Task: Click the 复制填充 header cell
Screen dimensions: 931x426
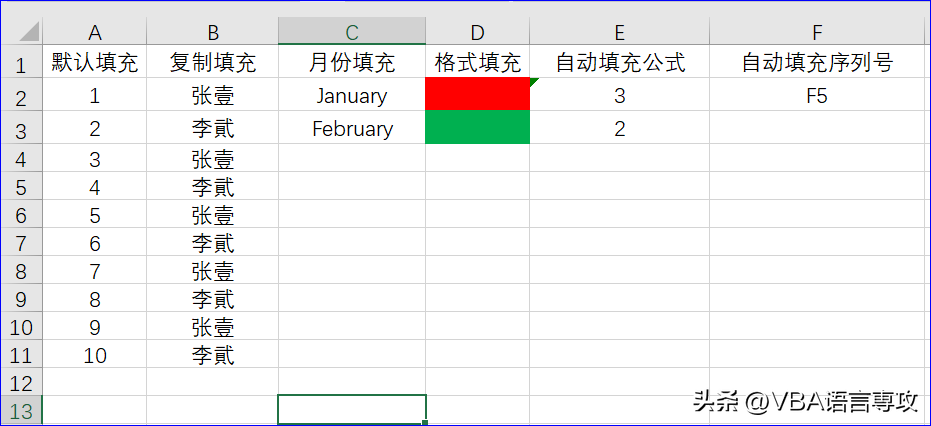Action: (x=212, y=64)
